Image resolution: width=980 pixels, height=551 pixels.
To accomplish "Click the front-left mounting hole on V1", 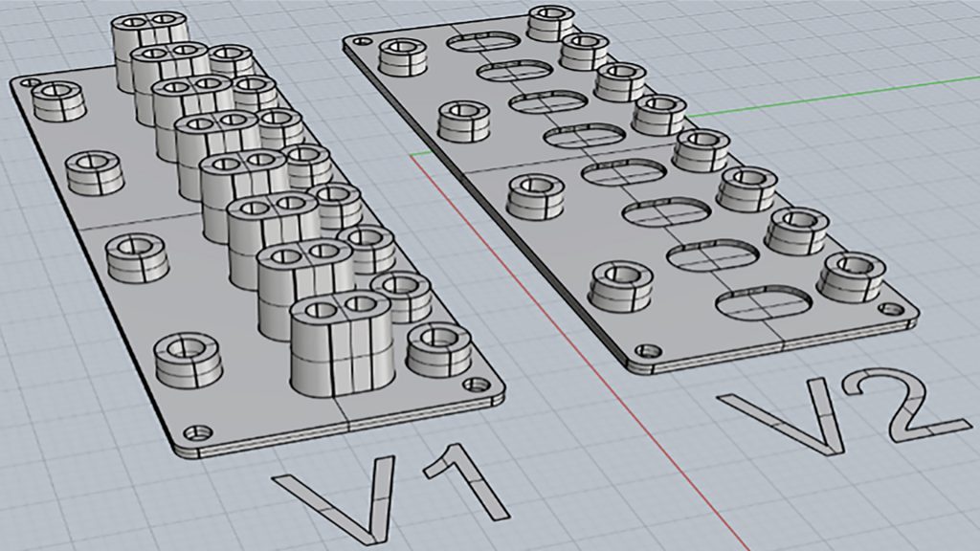I will (x=198, y=431).
